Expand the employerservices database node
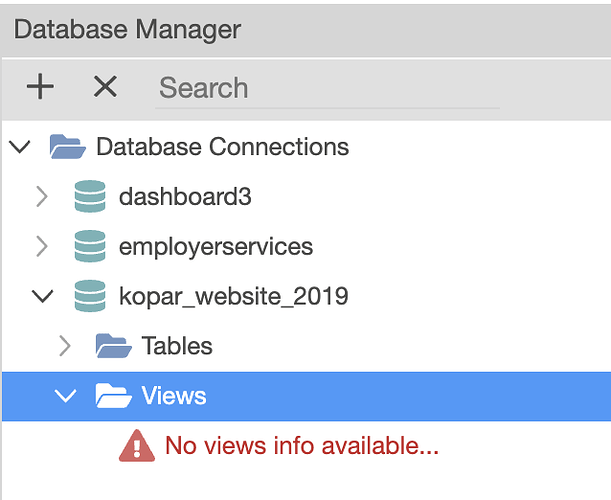611x500 pixels. 42,246
